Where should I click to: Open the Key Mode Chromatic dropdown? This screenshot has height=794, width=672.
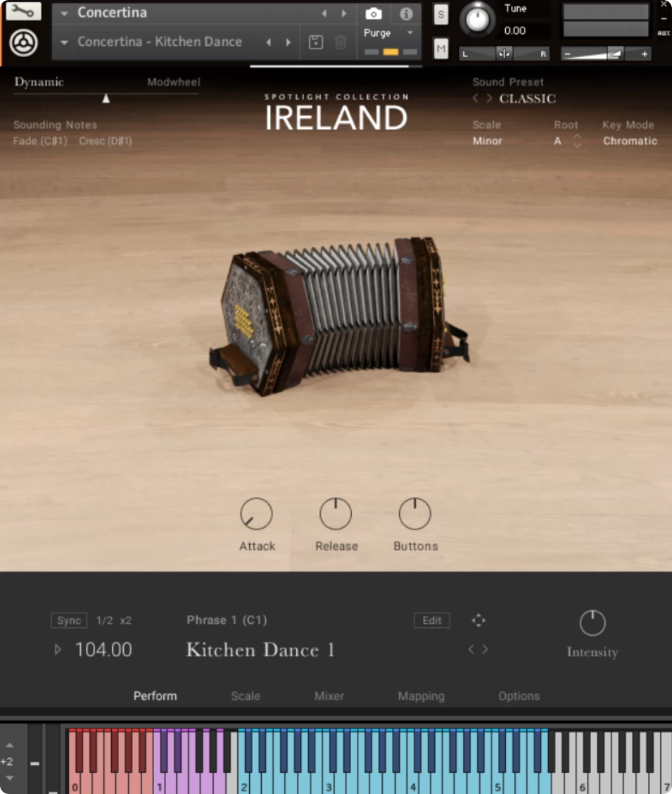(630, 141)
